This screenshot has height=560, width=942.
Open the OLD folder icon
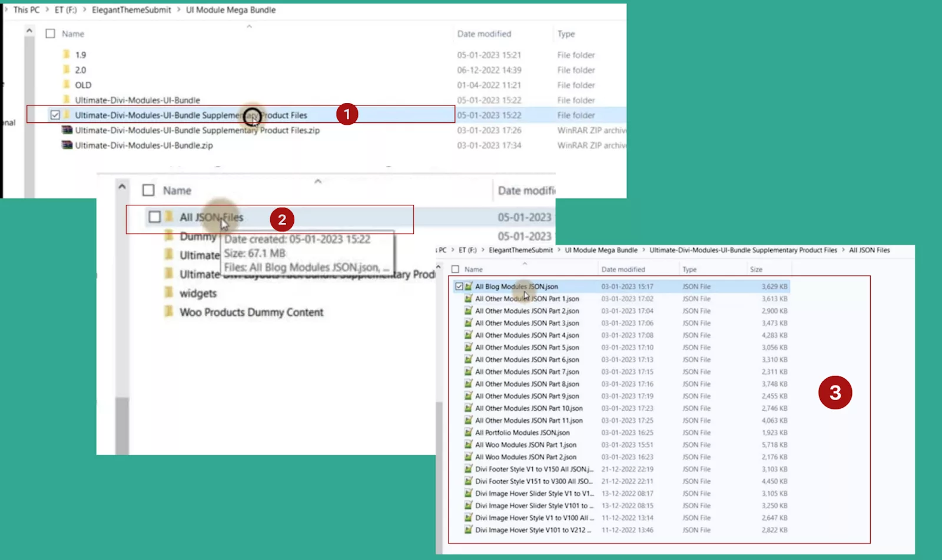(67, 85)
